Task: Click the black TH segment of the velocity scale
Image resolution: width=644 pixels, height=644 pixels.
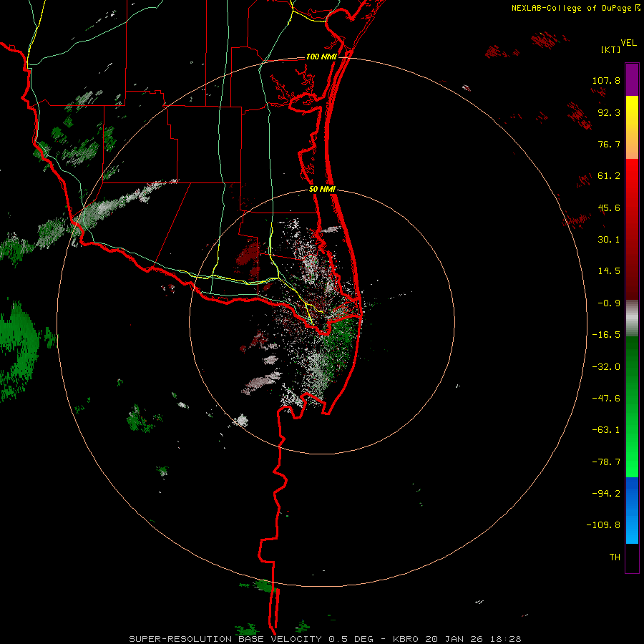Action: point(632,557)
